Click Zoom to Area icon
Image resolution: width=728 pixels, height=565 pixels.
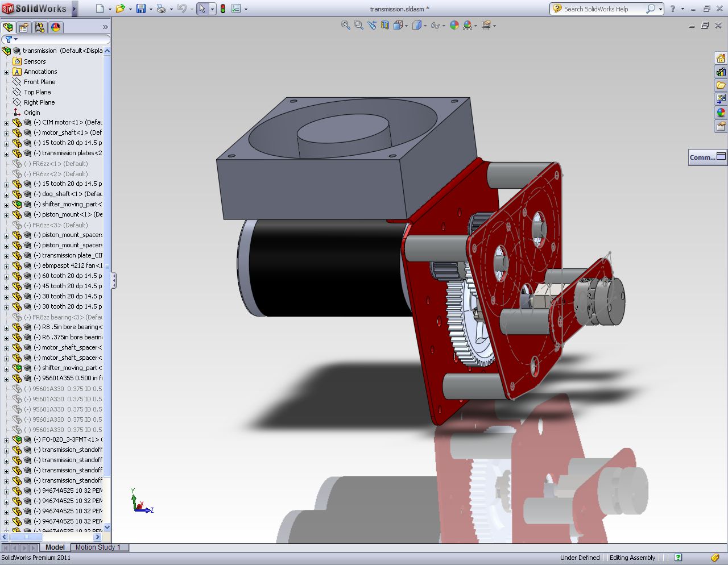tap(358, 25)
